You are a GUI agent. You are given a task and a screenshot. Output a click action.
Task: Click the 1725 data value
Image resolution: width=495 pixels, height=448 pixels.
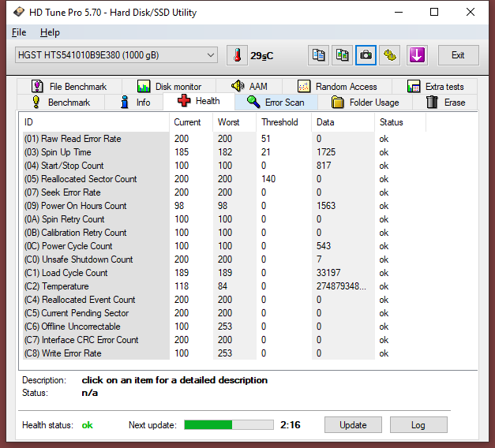pyautogui.click(x=326, y=152)
